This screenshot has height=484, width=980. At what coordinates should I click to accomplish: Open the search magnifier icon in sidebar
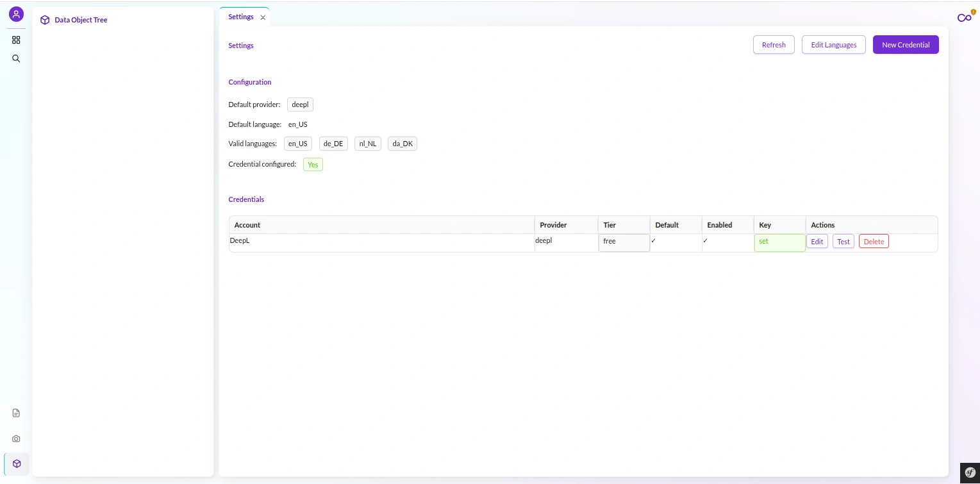16,58
